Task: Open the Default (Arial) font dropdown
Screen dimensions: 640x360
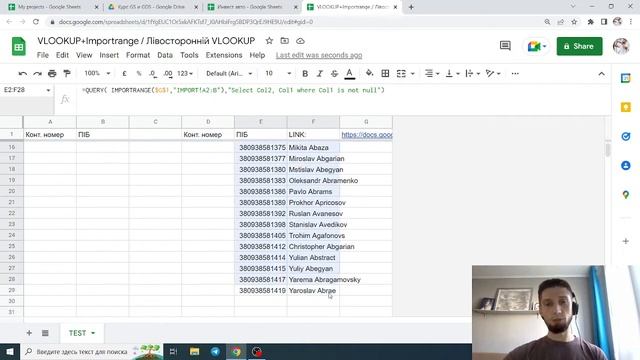Action: [x=229, y=73]
